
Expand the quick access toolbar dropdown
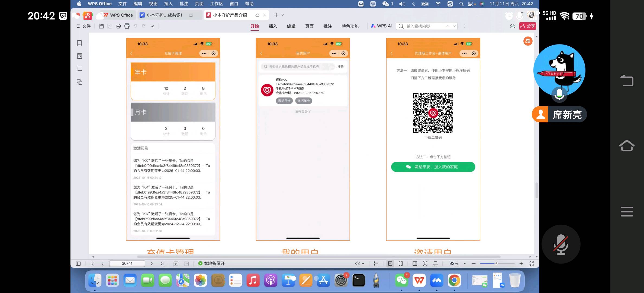tap(152, 26)
